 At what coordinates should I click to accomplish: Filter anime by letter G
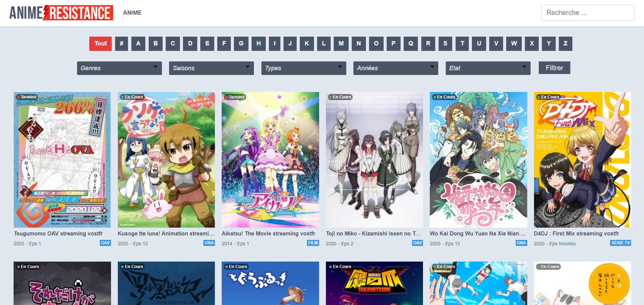(x=241, y=43)
